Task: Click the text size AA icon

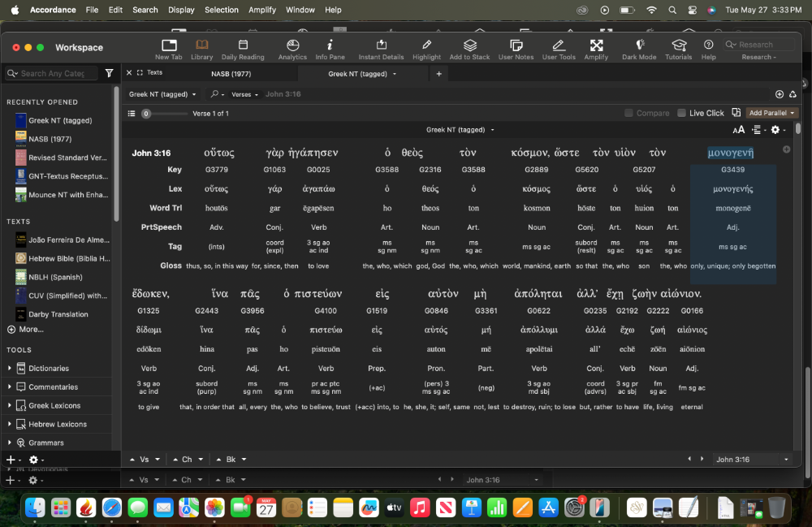Action: [x=738, y=130]
